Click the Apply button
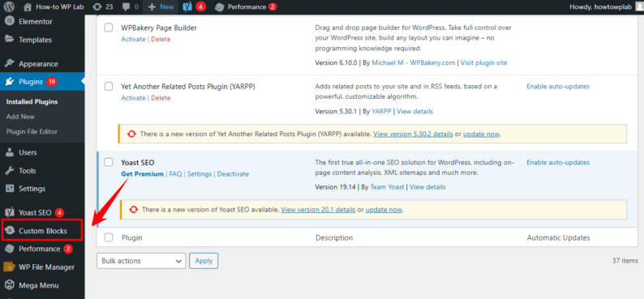 (204, 261)
